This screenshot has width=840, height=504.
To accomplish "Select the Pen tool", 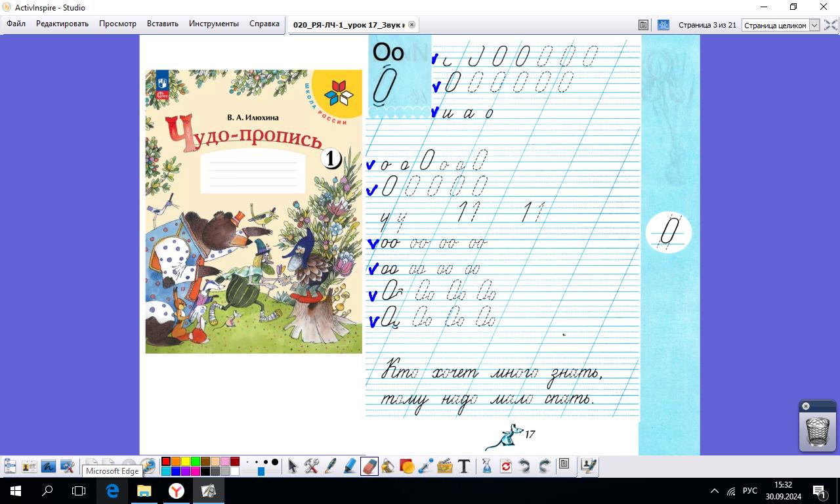I will [x=331, y=466].
